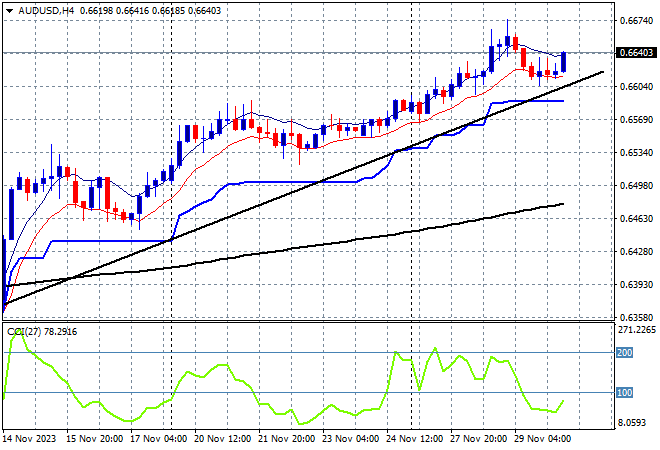Select the rising black diagonal trendline
The width and height of the screenshot is (660, 450).
[x=300, y=183]
